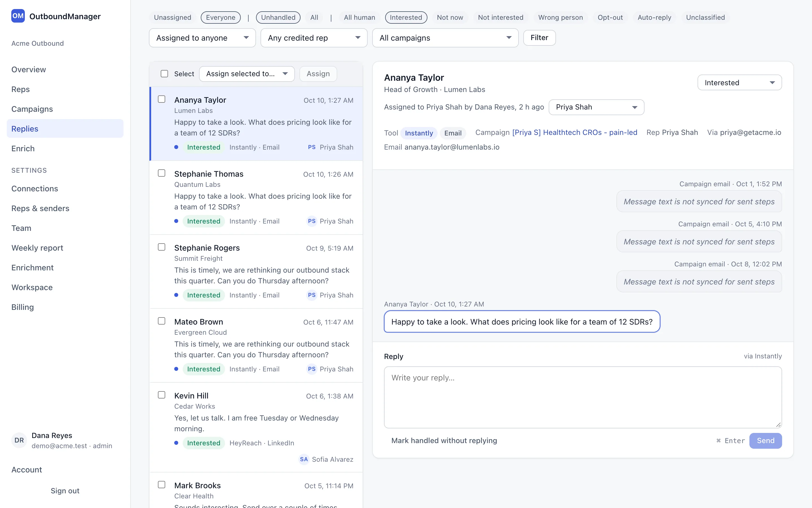Viewport: 812px width, 508px height.
Task: Select the Wrong person filter pill
Action: [x=560, y=17]
